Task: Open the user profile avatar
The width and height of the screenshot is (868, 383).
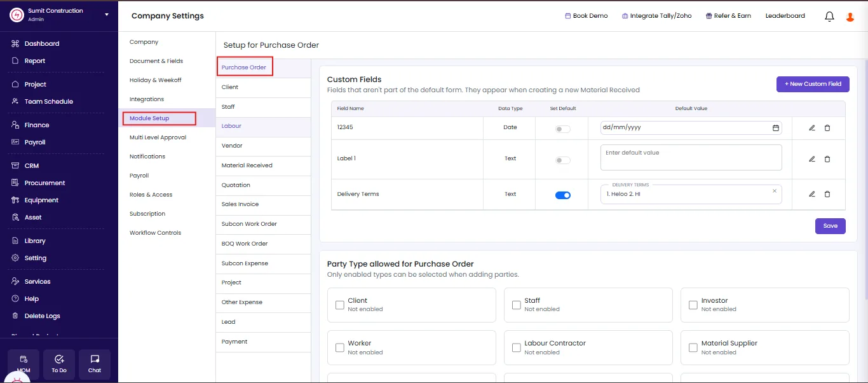Action: click(850, 17)
